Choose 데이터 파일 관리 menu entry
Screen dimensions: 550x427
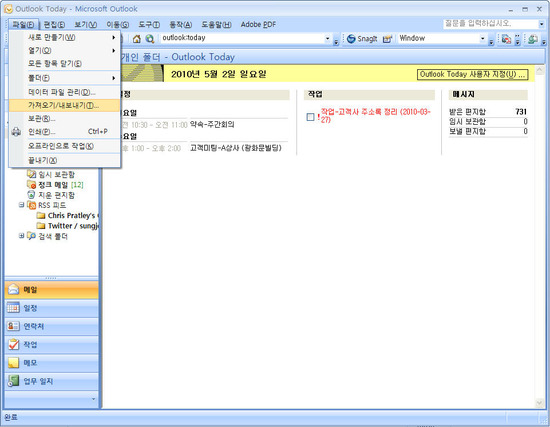65,92
